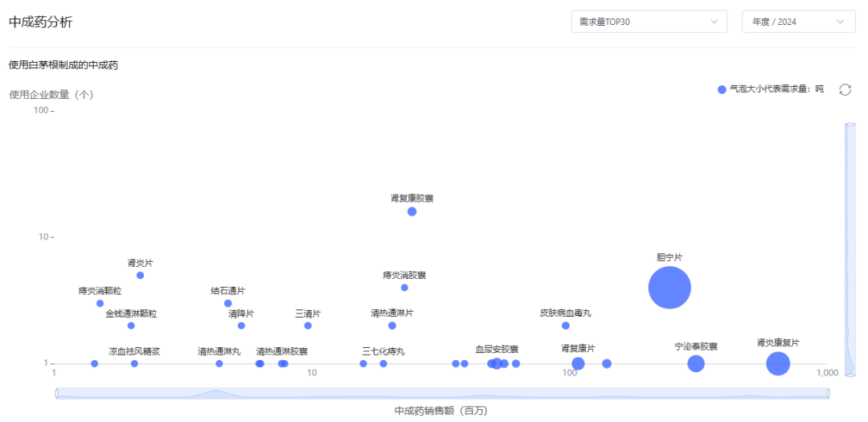Click the 胆宁片 label text
This screenshot has height=422, width=868.
[x=669, y=258]
